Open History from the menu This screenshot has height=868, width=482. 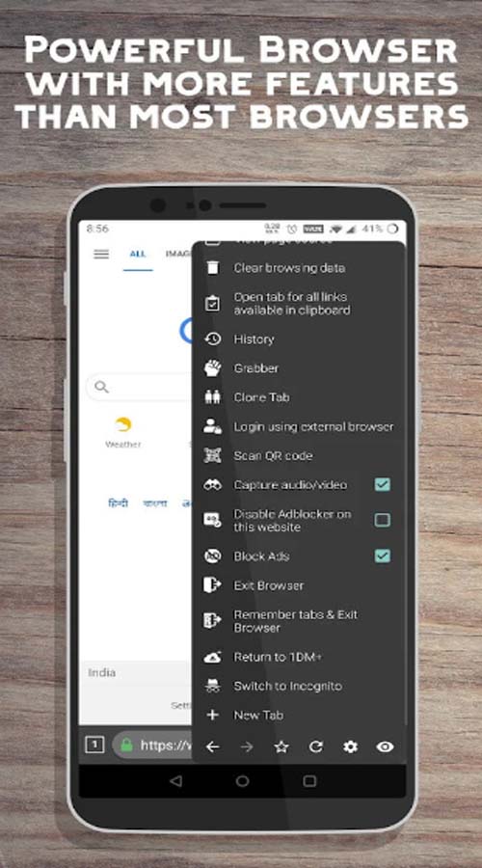point(299,339)
